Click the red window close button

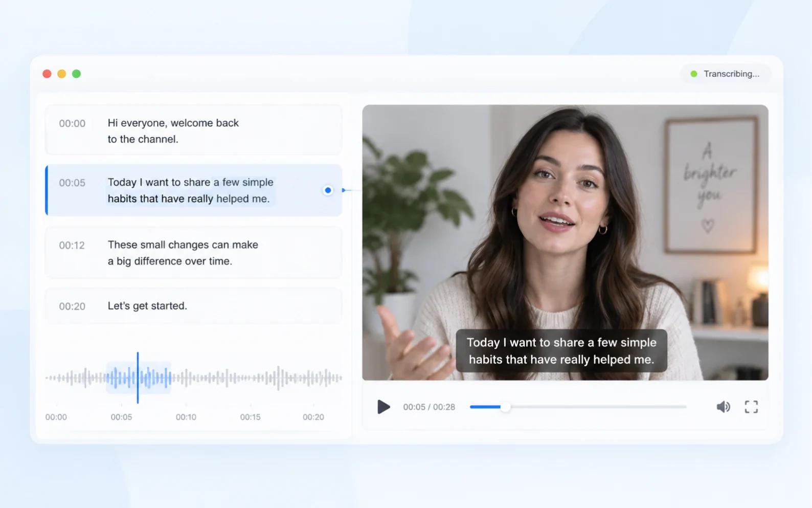tap(47, 74)
